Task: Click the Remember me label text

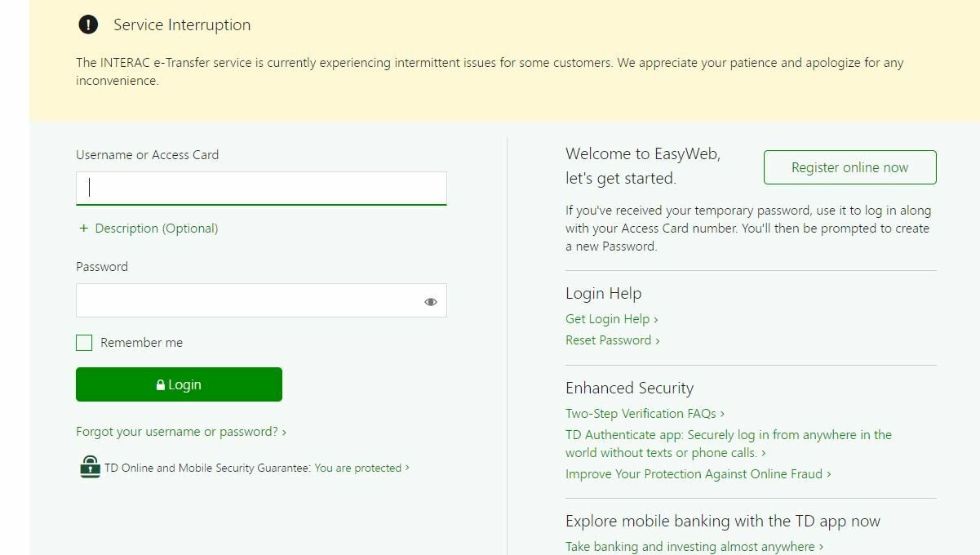Action: [x=141, y=343]
